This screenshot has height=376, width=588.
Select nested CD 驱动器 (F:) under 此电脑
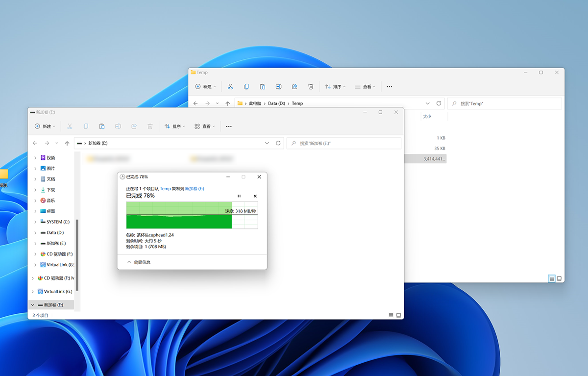coord(56,254)
